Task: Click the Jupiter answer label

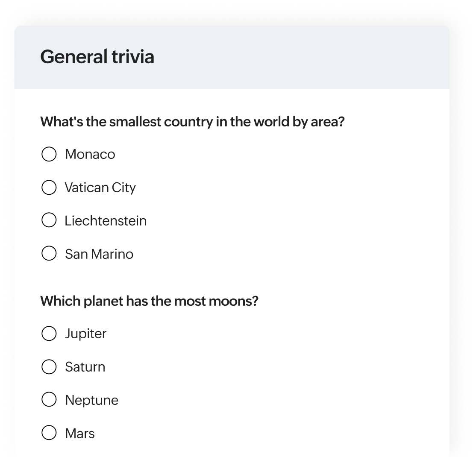Action: (x=85, y=333)
